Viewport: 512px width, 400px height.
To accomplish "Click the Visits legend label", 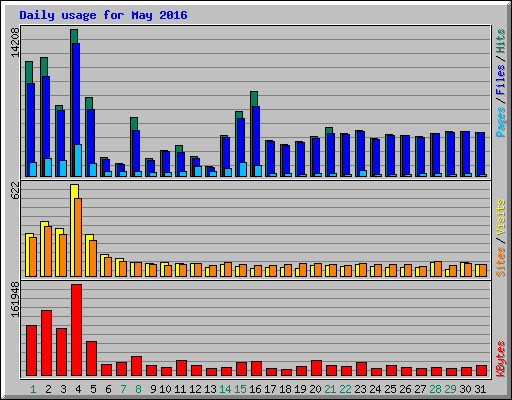I will 500,218.
